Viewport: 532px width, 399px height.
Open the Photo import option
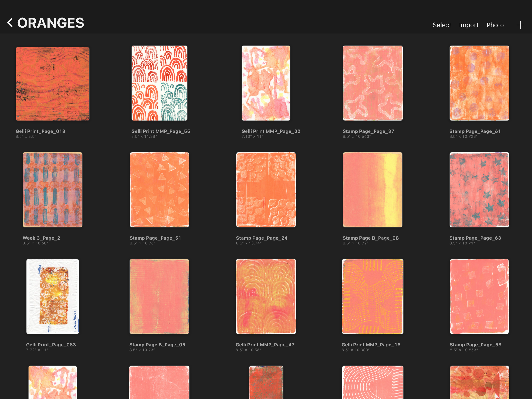click(495, 25)
